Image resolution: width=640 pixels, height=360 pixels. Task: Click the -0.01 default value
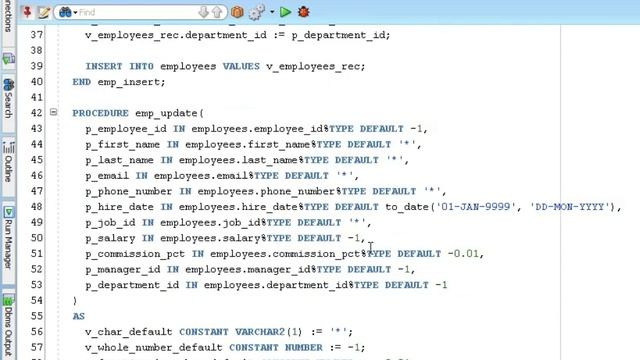pos(463,253)
